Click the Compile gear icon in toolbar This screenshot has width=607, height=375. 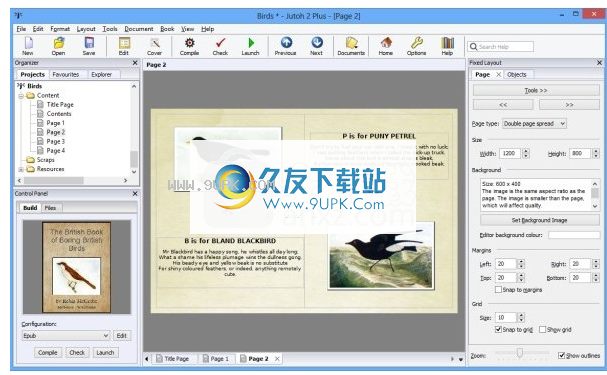tap(189, 43)
